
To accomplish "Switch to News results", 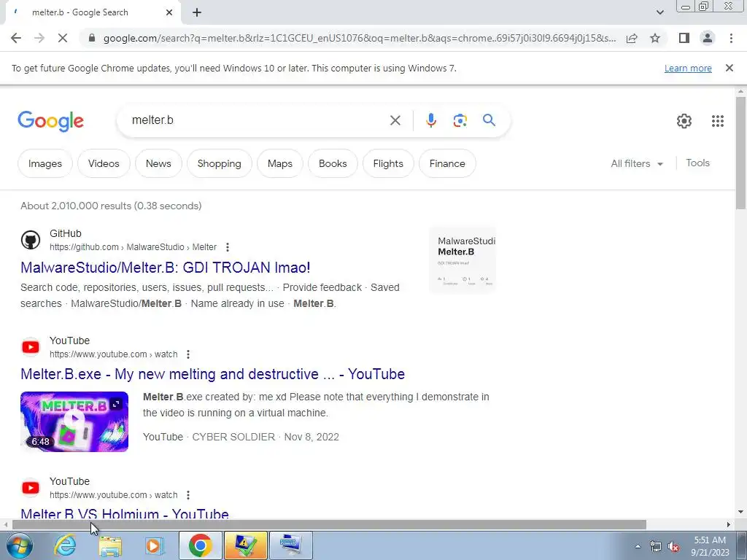I will pos(158,163).
